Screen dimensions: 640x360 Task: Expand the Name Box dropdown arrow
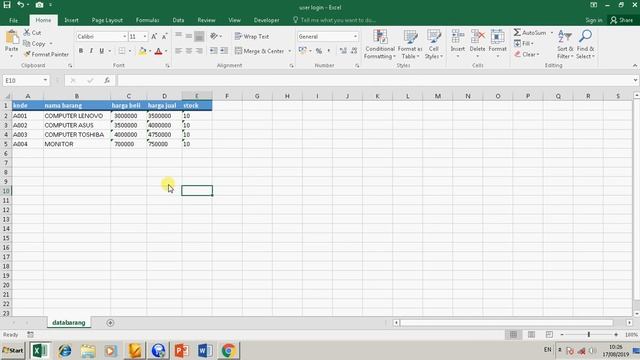click(45, 80)
